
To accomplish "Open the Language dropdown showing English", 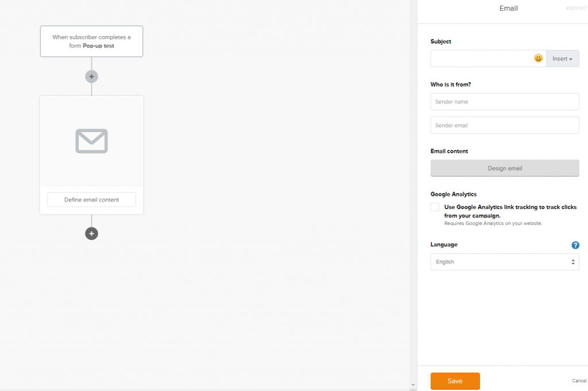I will (x=504, y=262).
